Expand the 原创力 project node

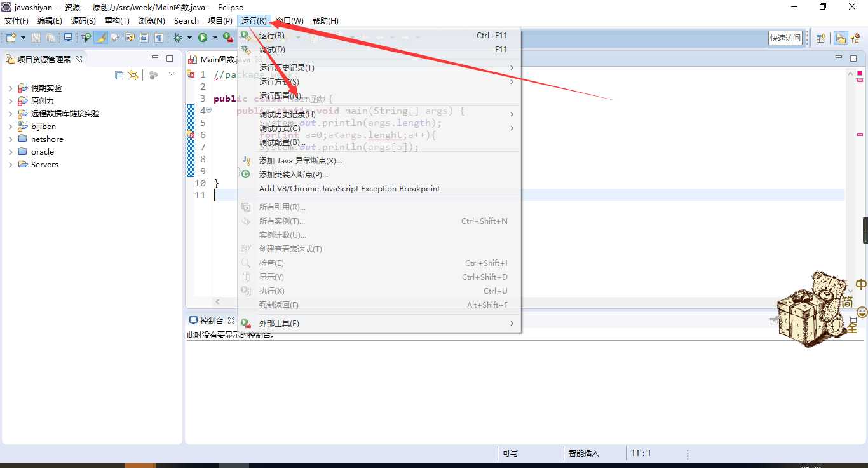[x=10, y=101]
